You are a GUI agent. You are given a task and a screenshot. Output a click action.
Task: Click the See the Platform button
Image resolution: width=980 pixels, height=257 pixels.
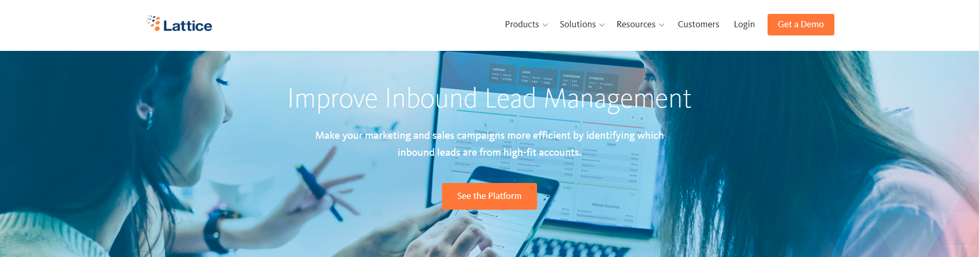pos(489,196)
